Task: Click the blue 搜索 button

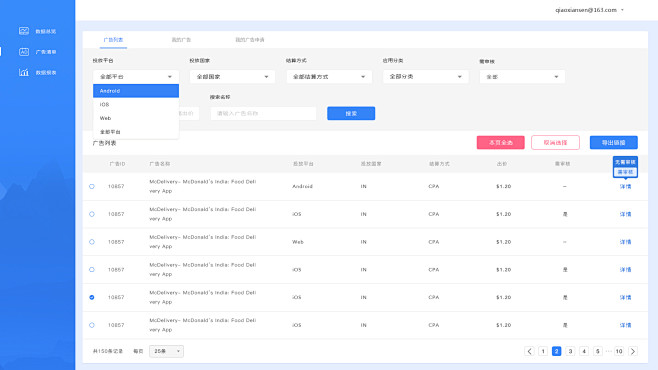Action: click(351, 113)
